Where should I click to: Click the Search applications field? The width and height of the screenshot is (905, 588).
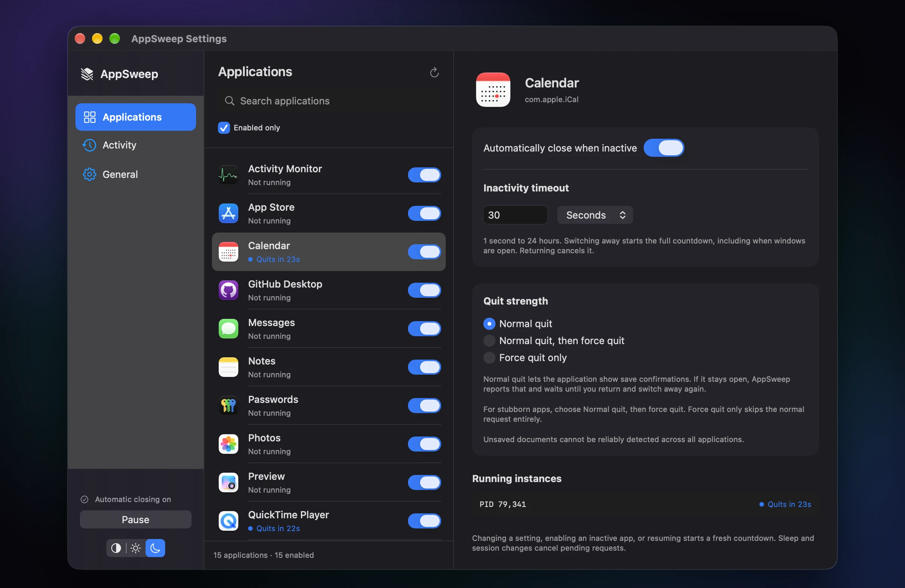pyautogui.click(x=328, y=101)
